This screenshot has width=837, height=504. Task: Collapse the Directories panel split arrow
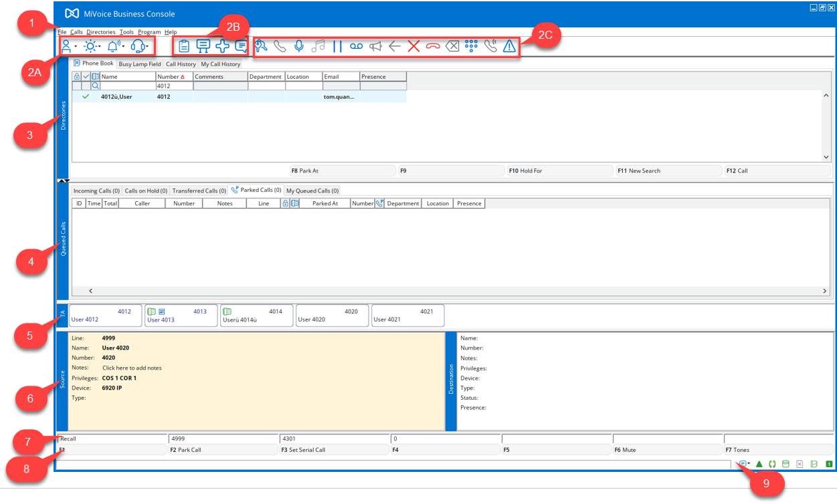(x=63, y=180)
